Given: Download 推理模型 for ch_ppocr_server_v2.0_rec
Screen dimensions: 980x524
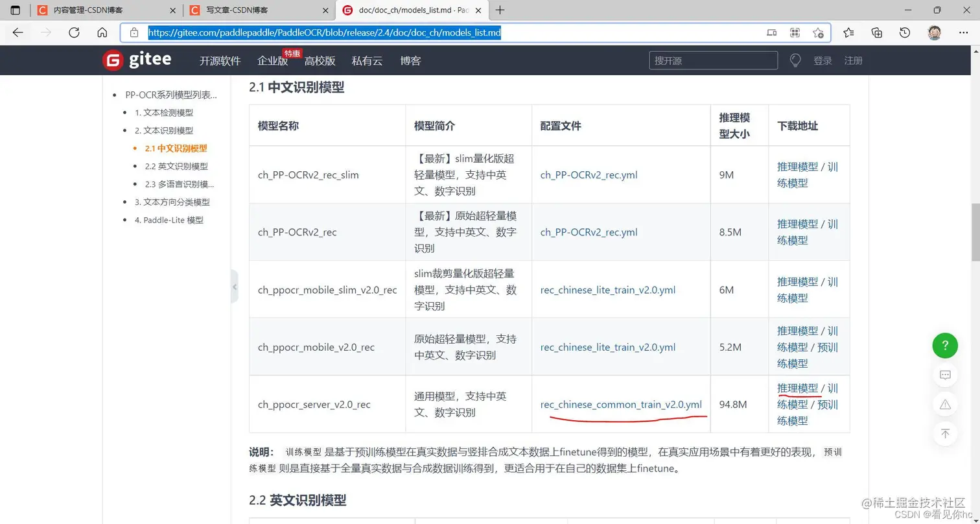Looking at the screenshot, I should point(797,388).
